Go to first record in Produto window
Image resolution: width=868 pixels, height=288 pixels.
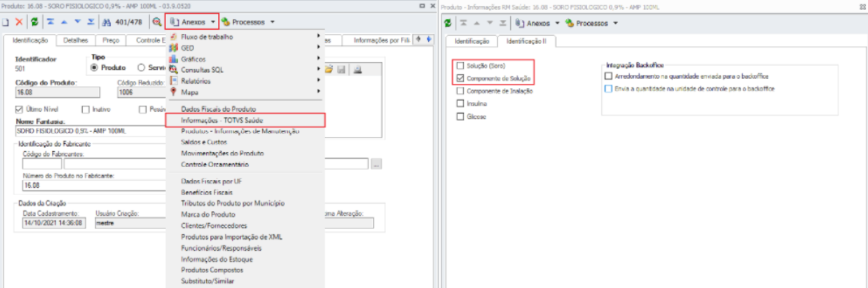pyautogui.click(x=51, y=22)
